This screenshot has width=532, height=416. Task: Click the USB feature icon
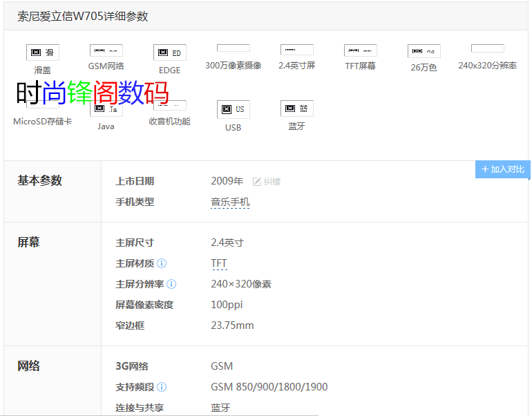(234, 109)
